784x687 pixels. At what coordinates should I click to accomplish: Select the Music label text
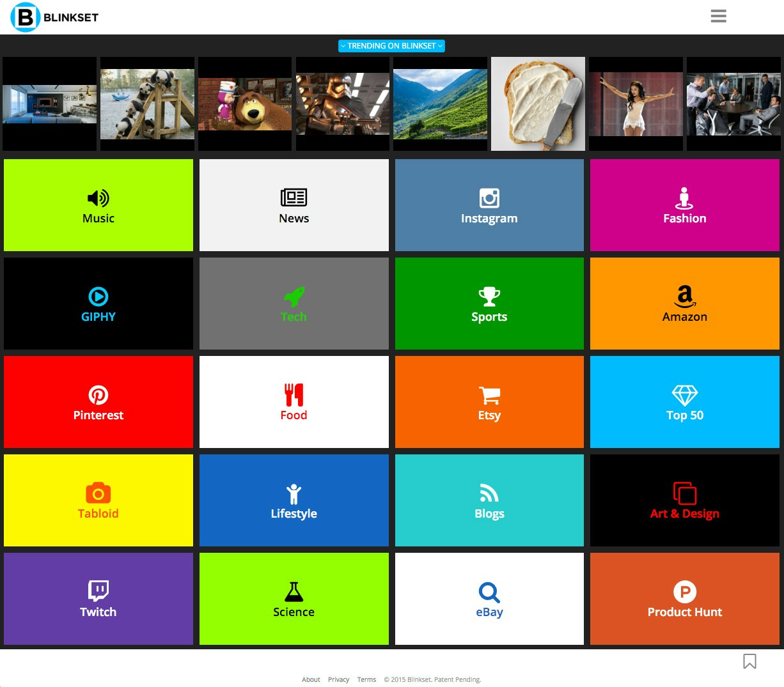(x=98, y=218)
